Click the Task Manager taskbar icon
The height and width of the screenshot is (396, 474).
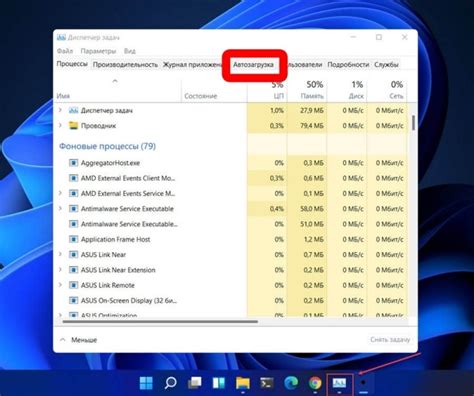click(339, 383)
